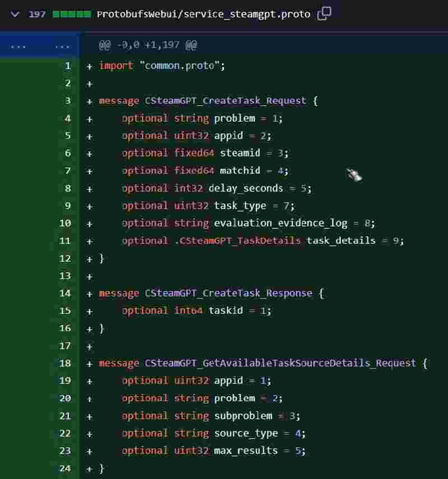Open the ProtobufsWebui/service_steamgpt.proto file link

tap(203, 14)
